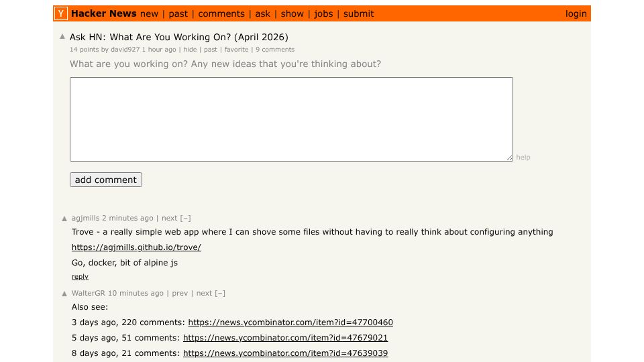Viewport: 644px width, 362px height.
Task: Reply to agjmills' comment
Action: 80,277
